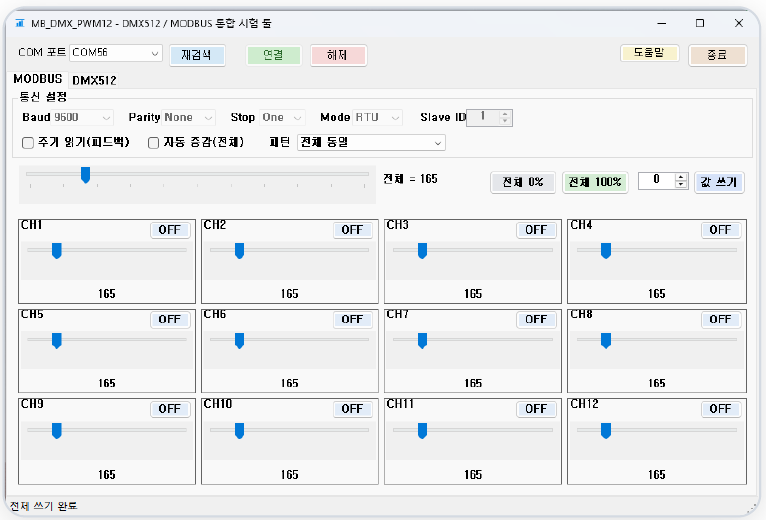The height and width of the screenshot is (520, 766).
Task: Click the CH3 slider thumb
Action: 423,251
